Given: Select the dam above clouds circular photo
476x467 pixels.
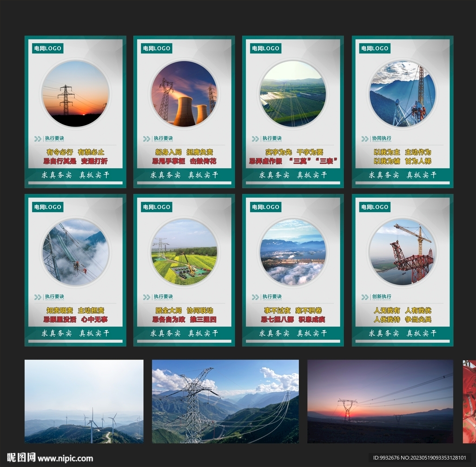Looking at the screenshot, I should click(293, 252).
